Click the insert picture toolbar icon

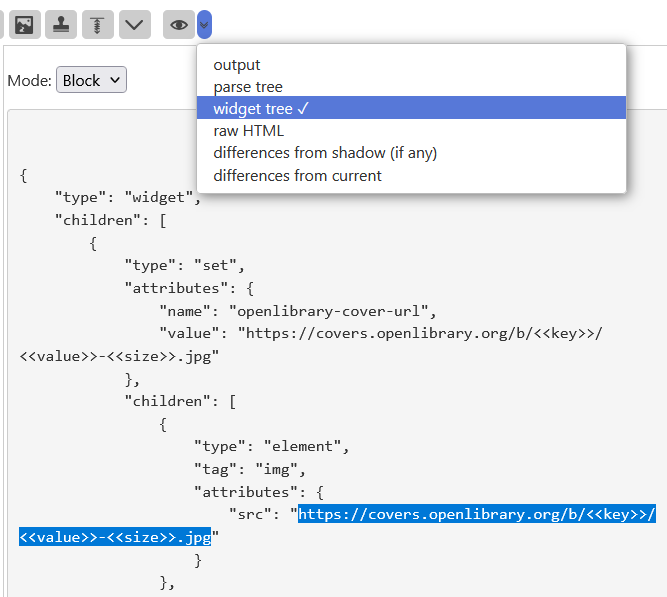point(23,24)
